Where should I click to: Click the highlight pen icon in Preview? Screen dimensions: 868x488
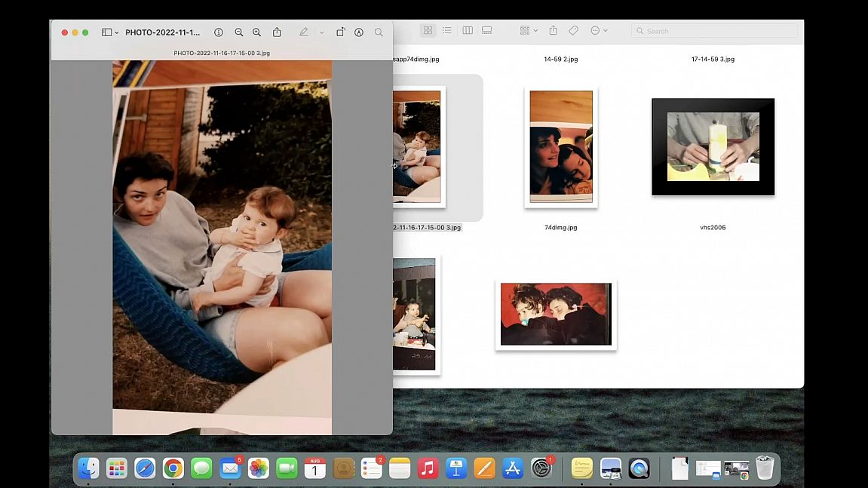tap(304, 32)
